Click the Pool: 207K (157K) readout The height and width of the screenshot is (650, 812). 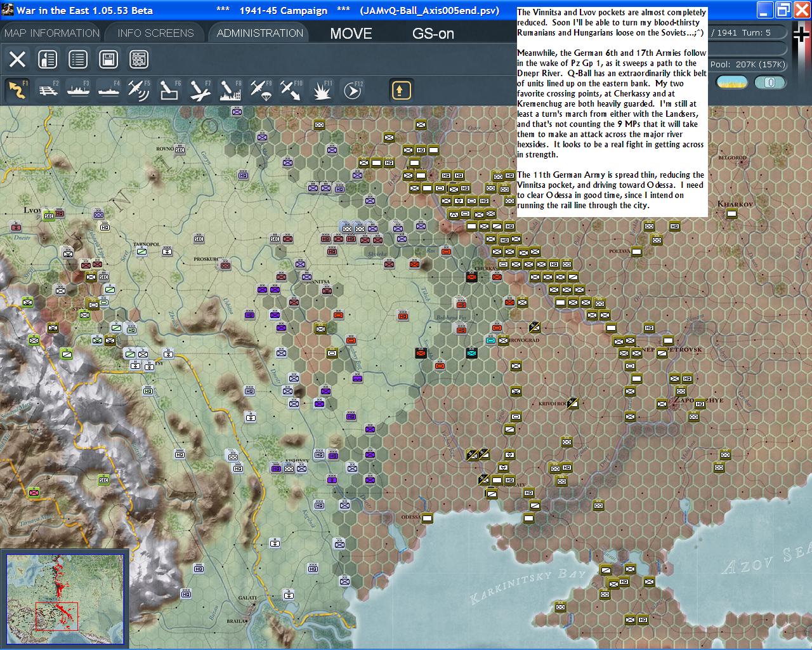[747, 64]
